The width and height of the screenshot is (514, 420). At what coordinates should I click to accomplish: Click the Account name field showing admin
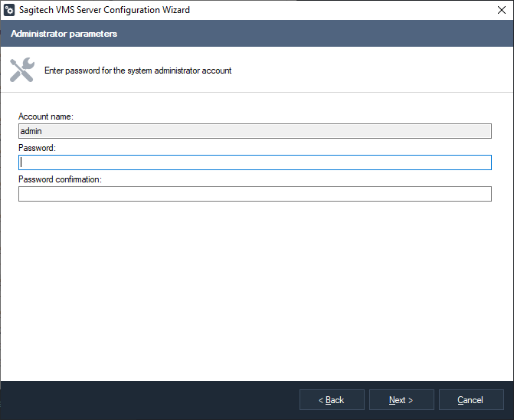pos(254,131)
